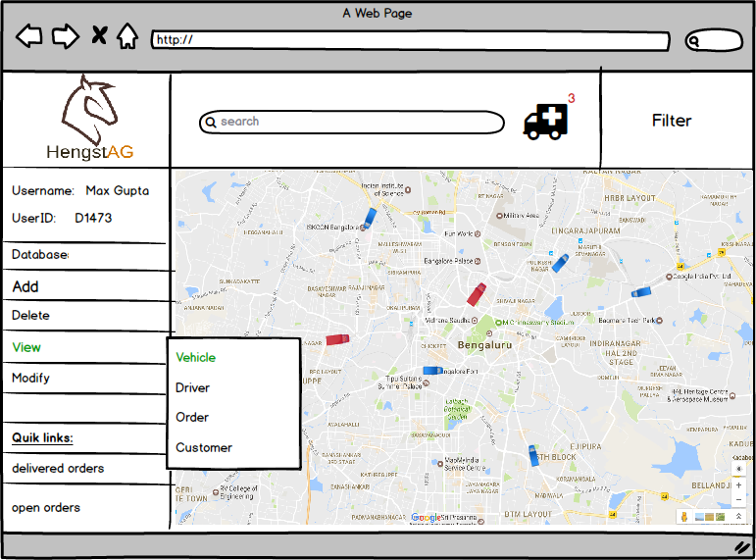Click the Vidhana Soudha map marker

pyautogui.click(x=475, y=321)
